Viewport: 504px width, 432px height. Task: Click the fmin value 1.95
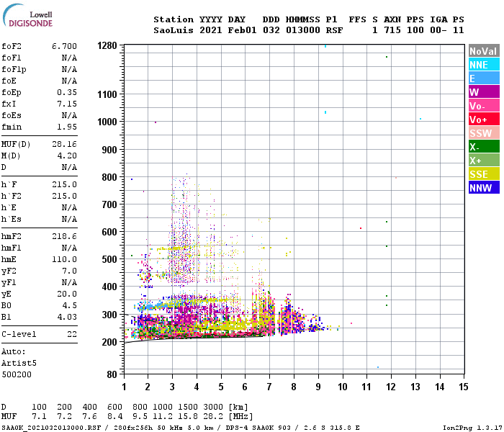pos(67,127)
